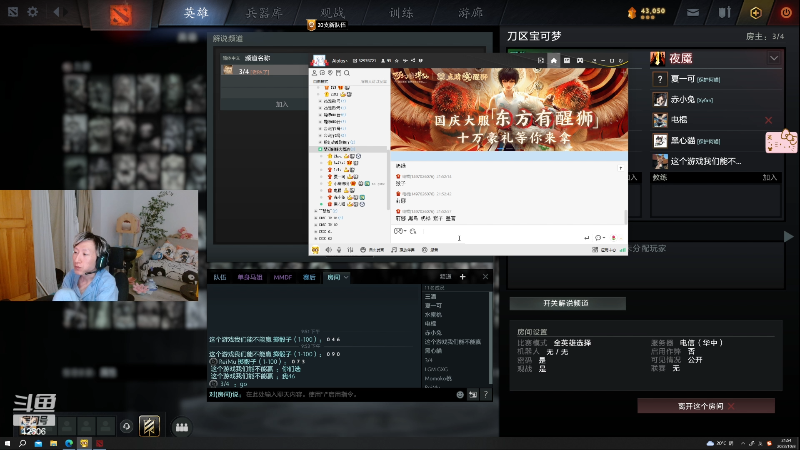Open the 游廊 arcade tab

(470, 13)
